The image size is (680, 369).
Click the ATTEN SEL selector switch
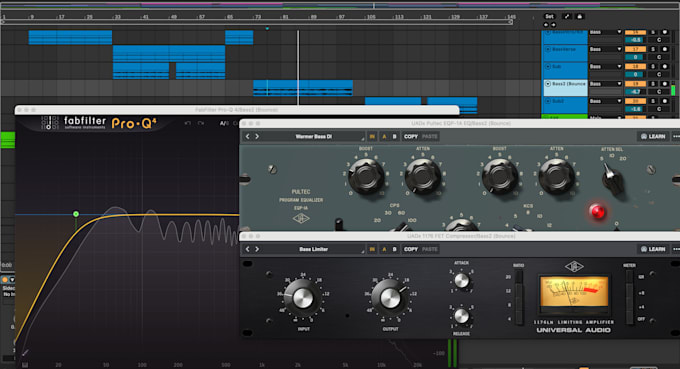pos(612,178)
